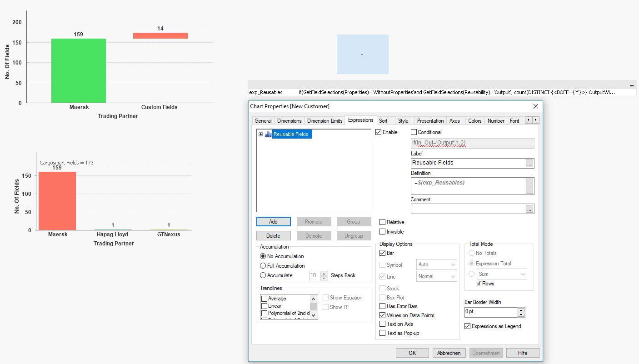Image resolution: width=639 pixels, height=364 pixels.
Task: Select the Reusable Fields expression item
Action: pos(291,134)
